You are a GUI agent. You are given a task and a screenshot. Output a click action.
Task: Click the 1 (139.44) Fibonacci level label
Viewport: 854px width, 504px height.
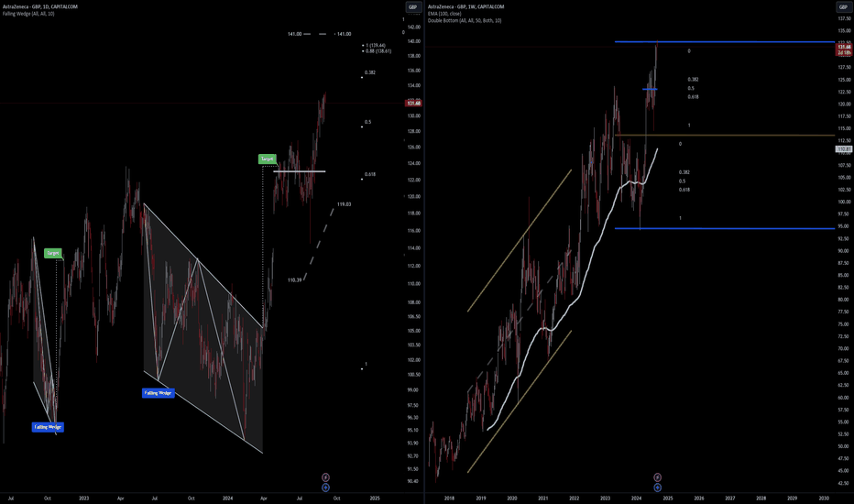tap(376, 45)
